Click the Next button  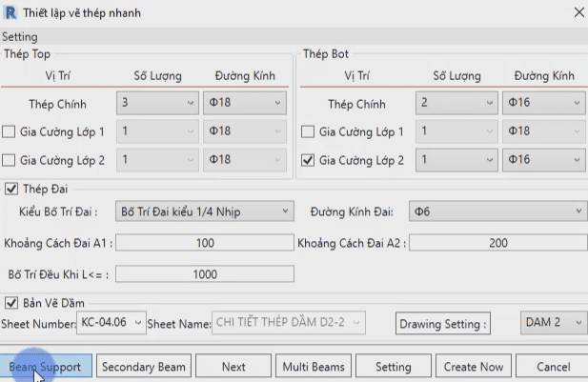[x=233, y=366]
